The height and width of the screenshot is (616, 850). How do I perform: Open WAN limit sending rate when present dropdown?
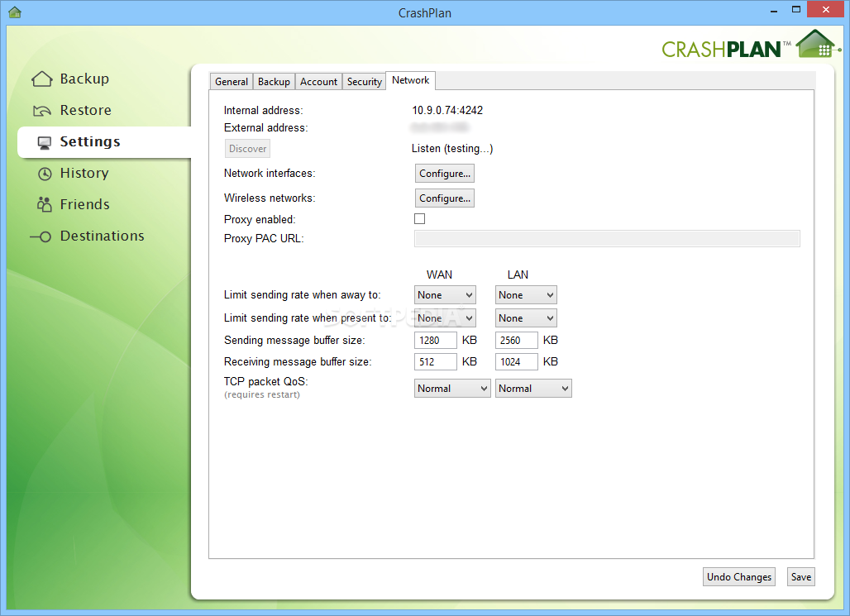click(x=445, y=318)
